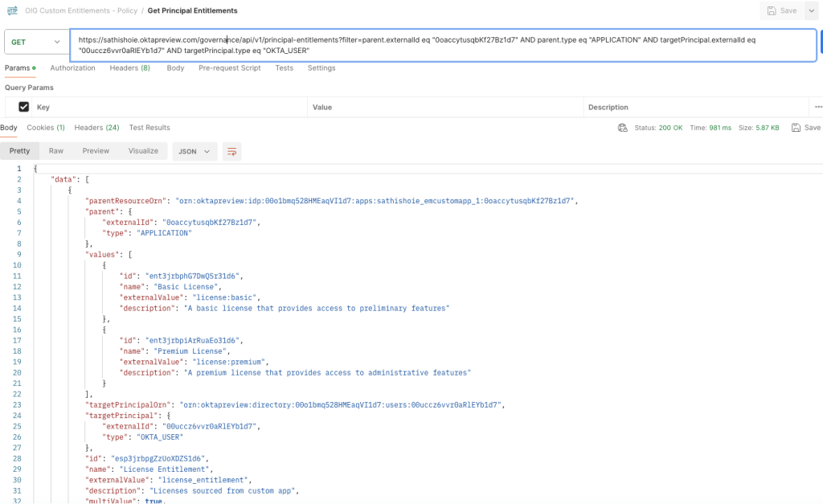Open the Pre-request Script tab
Viewport: 823px width, 504px height.
click(x=229, y=68)
